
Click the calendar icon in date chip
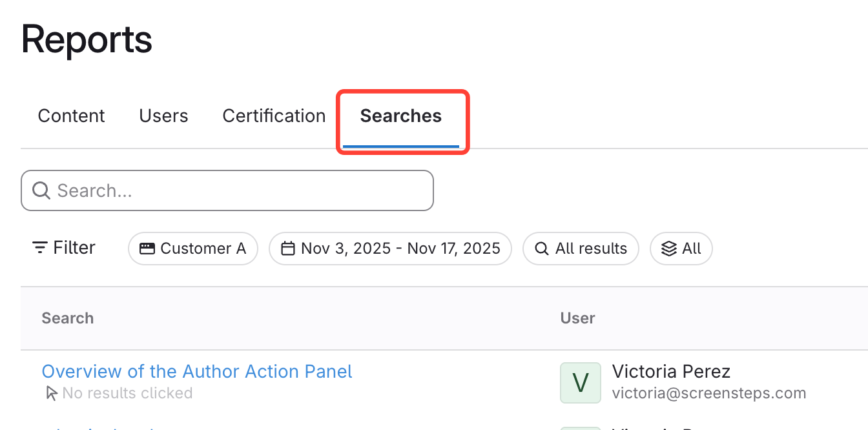tap(288, 249)
